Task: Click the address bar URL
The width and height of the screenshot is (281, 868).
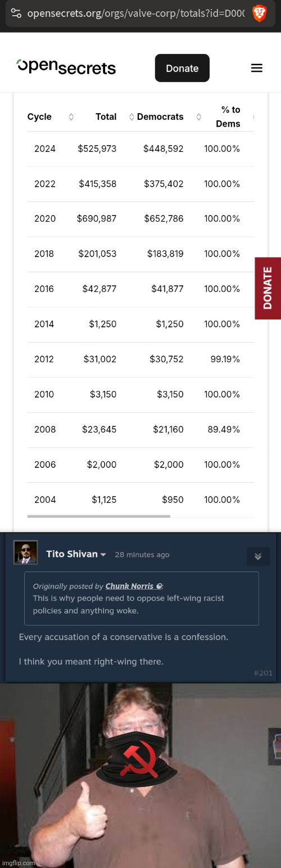Action: (x=135, y=12)
